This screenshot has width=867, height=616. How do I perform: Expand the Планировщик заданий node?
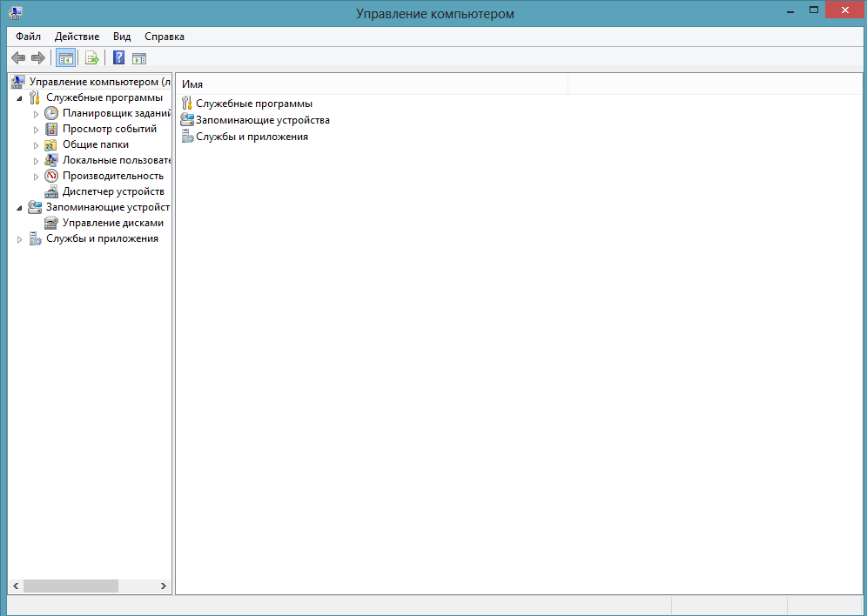pos(36,114)
